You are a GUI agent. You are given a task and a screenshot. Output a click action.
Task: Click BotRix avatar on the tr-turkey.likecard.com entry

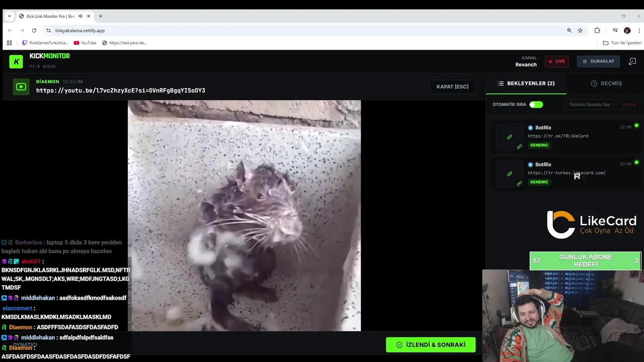pos(530,164)
